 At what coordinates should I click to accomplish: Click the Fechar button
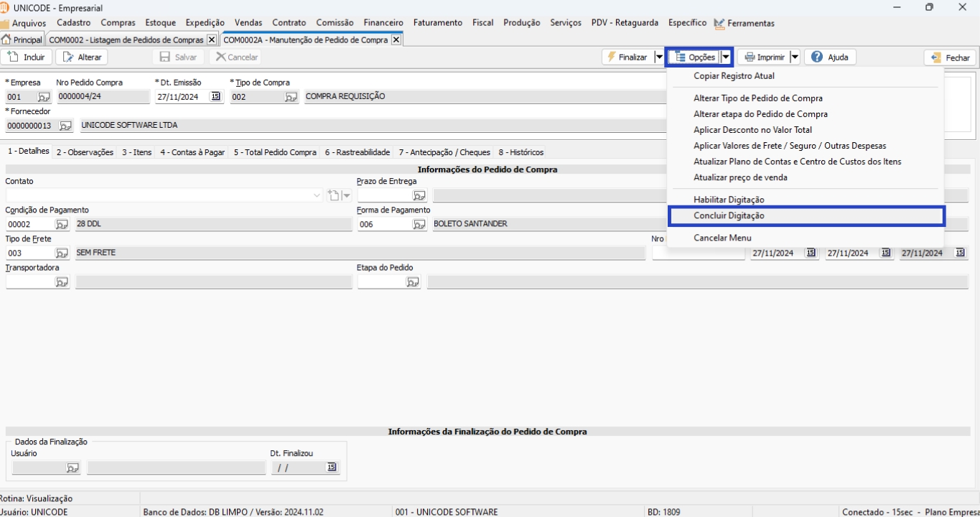point(950,58)
